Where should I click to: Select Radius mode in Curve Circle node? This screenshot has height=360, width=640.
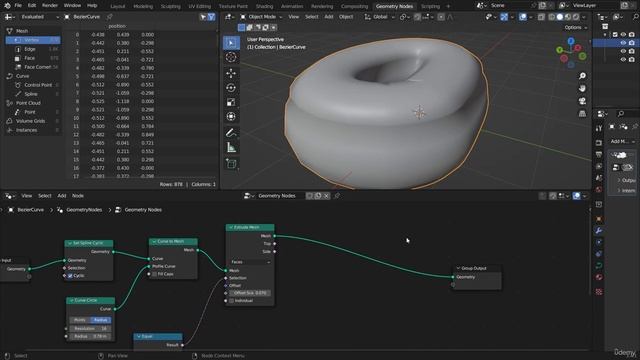(101, 320)
